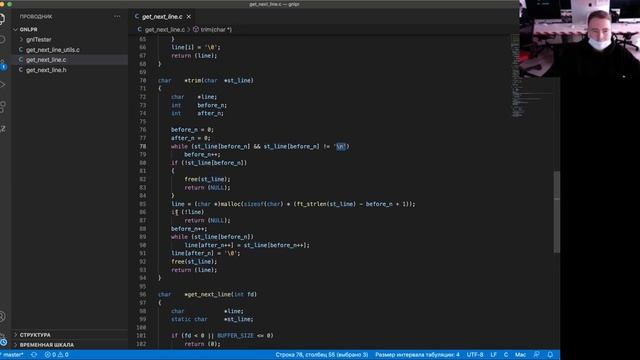Click the trim function symbol in breadcrumb
640x360 pixels.
212,29
